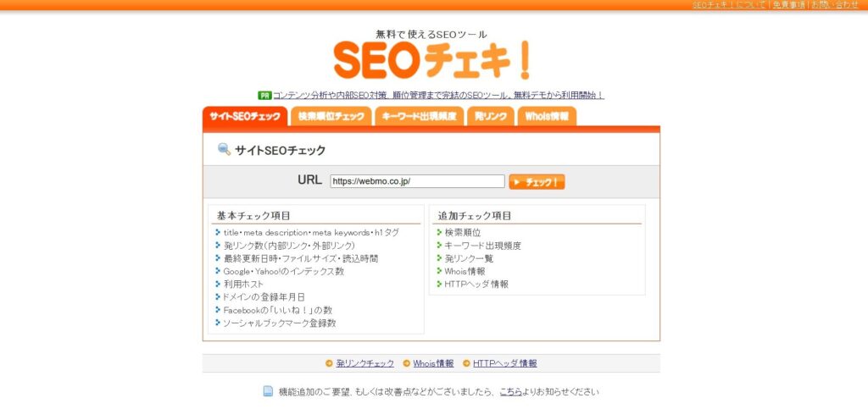Open the 免責事項 link at top
This screenshot has width=868, height=420.
[x=788, y=5]
